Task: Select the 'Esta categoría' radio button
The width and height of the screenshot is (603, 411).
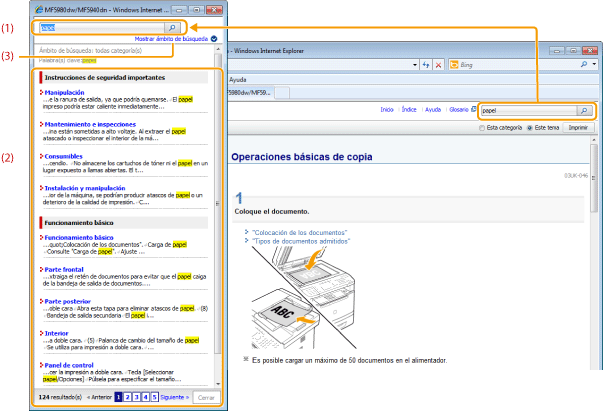Action: [x=482, y=128]
